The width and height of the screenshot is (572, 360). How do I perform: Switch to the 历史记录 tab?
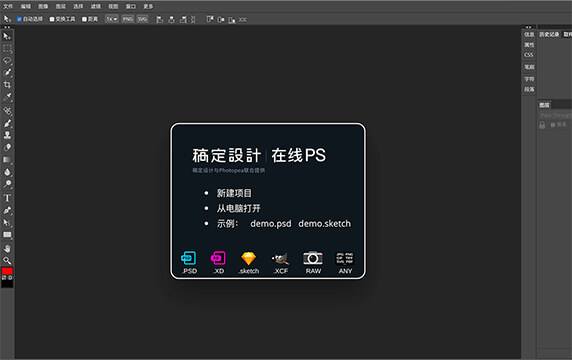point(549,34)
